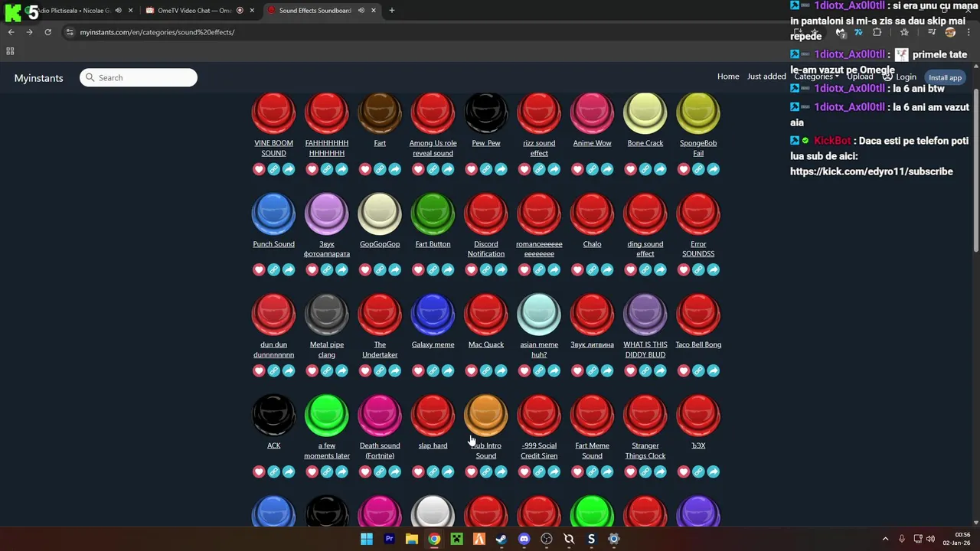The image size is (980, 551).
Task: Play the green Fart Button sound
Action: (433, 214)
